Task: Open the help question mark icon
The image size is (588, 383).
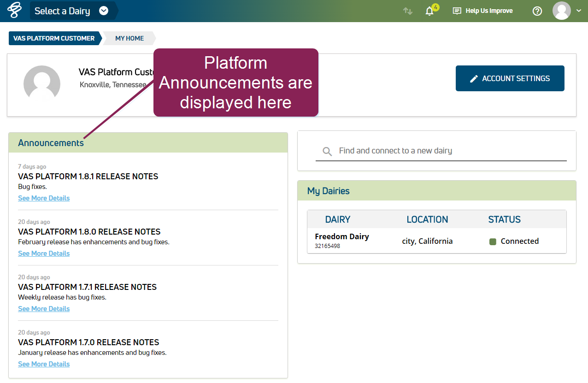Action: pyautogui.click(x=537, y=11)
